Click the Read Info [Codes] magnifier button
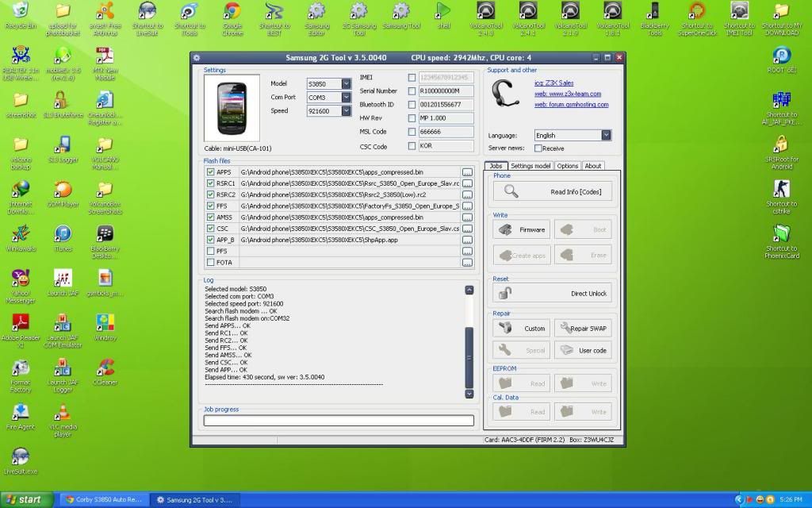This screenshot has width=812, height=508. [x=552, y=191]
